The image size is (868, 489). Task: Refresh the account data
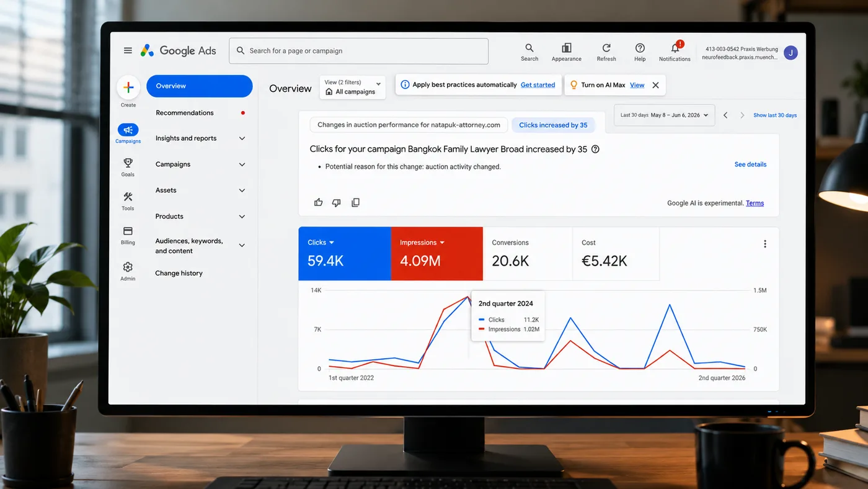(x=606, y=52)
